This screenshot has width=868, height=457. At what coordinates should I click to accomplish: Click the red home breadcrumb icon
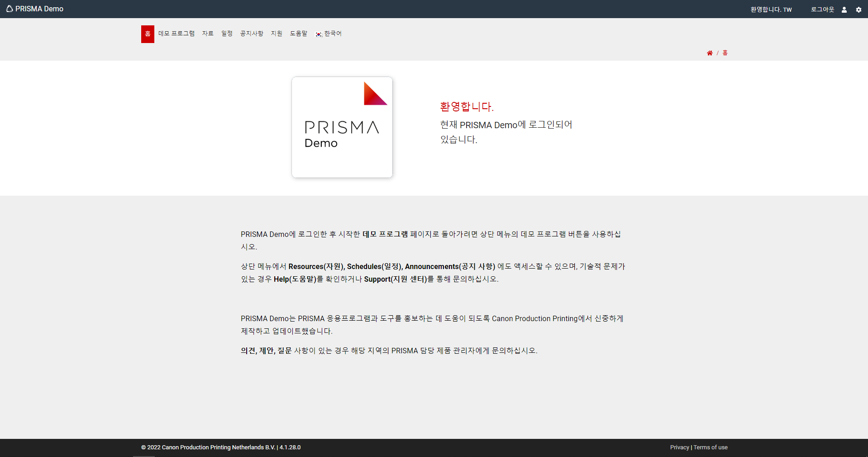coord(710,53)
